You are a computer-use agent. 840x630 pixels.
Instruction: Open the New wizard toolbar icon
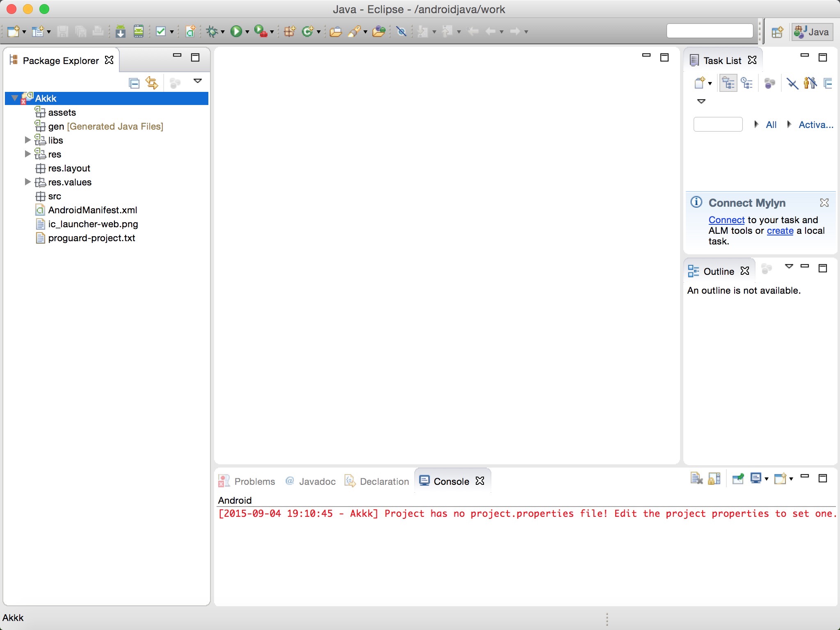pyautogui.click(x=13, y=31)
